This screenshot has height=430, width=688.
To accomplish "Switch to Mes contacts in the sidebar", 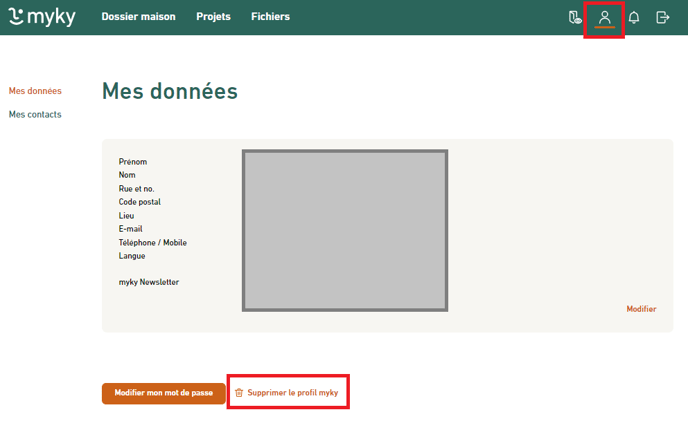I will tap(35, 114).
